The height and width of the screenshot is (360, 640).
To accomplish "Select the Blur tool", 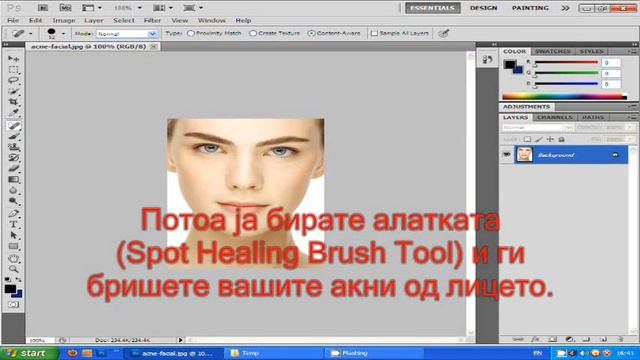I will (x=13, y=190).
